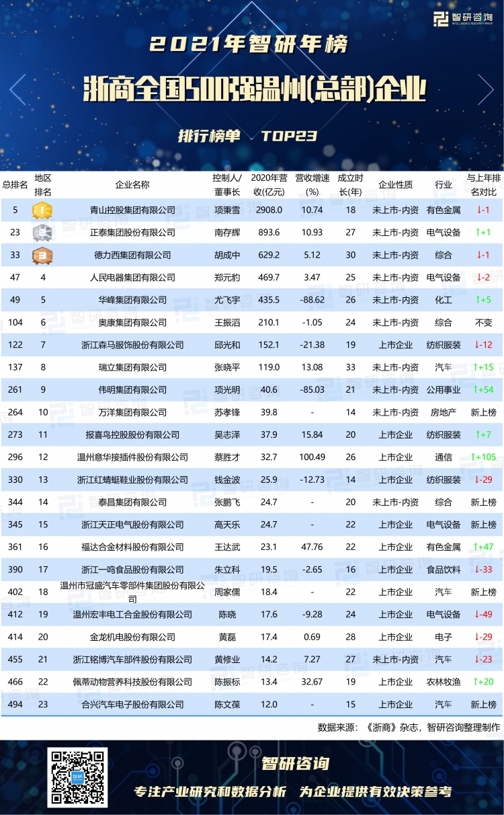The height and width of the screenshot is (815, 504).
Task: Select company 浙江一鸣食品股份有限公司
Action: point(132,570)
